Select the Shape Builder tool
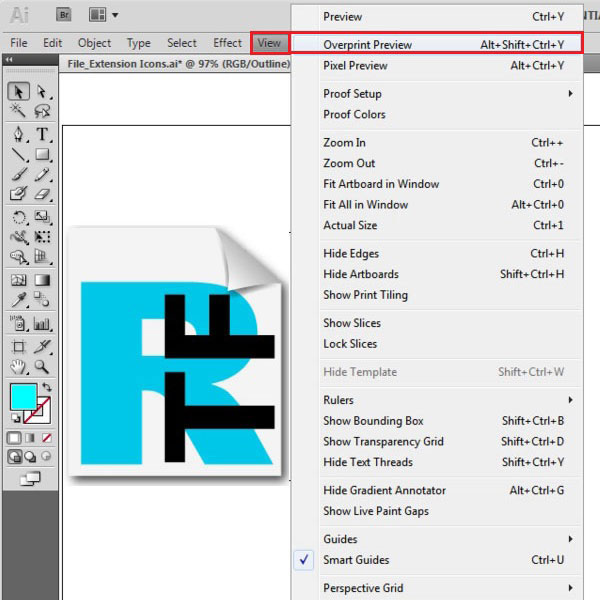Screen dimensions: 600x600 click(x=18, y=257)
